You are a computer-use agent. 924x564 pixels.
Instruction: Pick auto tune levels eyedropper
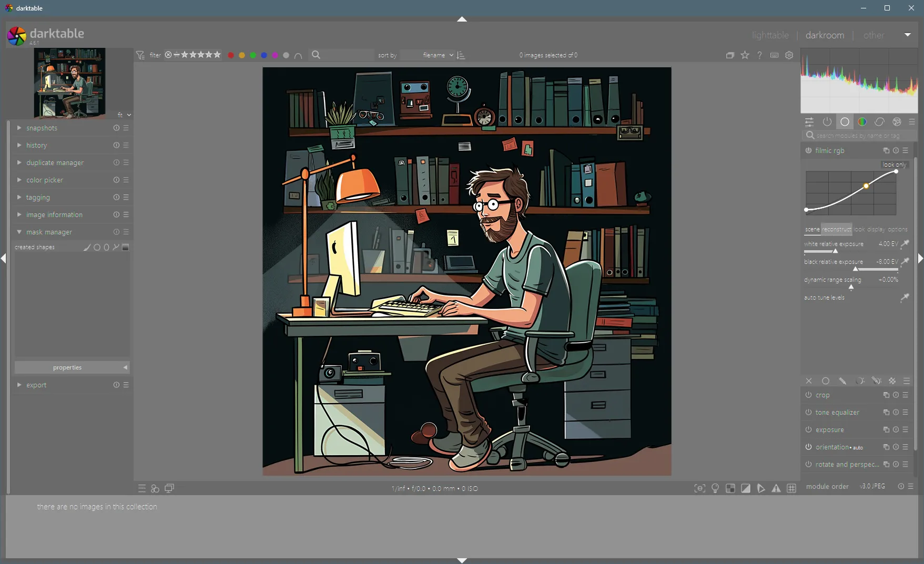tap(905, 298)
